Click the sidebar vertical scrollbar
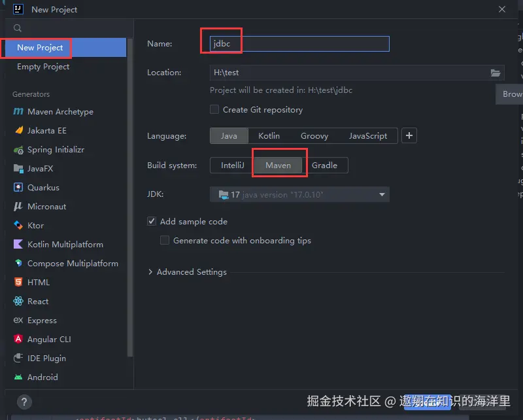Screen dimensions: 523x420 pos(130,197)
